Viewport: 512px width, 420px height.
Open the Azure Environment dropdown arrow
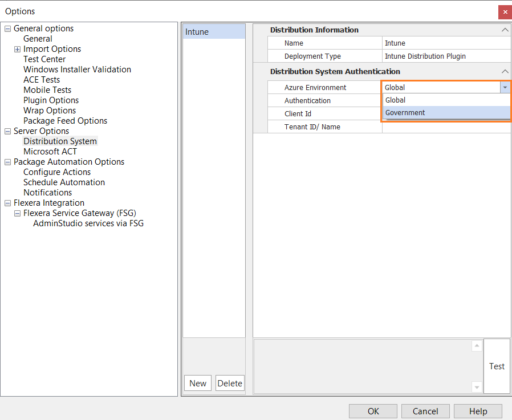[505, 87]
